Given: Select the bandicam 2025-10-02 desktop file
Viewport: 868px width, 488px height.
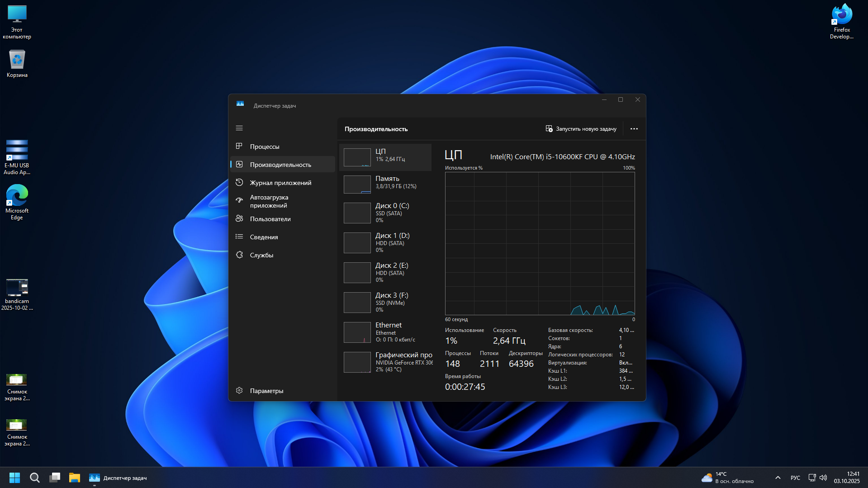Looking at the screenshot, I should click(17, 295).
